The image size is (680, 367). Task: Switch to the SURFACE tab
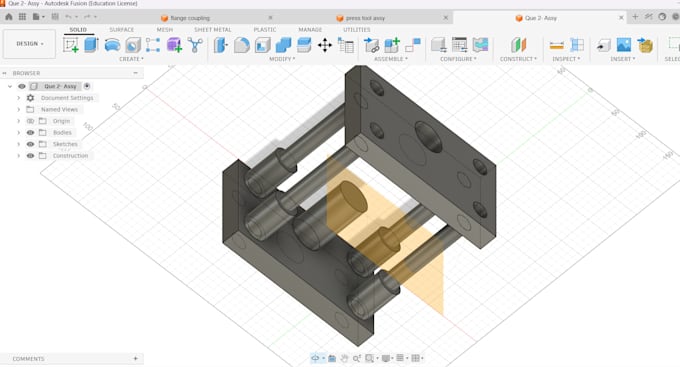122,29
